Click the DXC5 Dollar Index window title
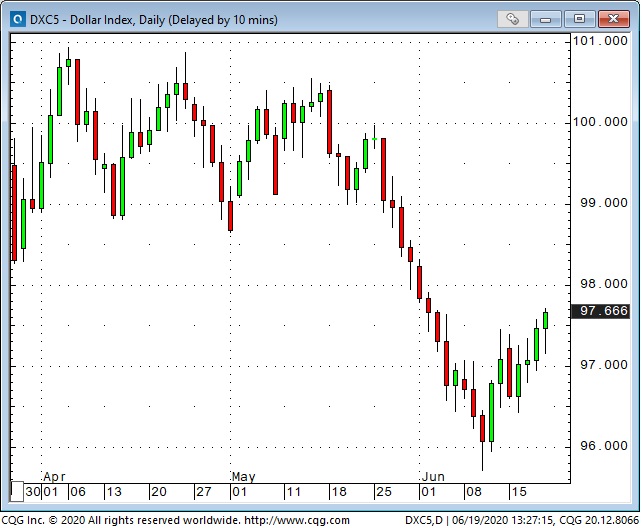This screenshot has width=642, height=528. pyautogui.click(x=154, y=20)
